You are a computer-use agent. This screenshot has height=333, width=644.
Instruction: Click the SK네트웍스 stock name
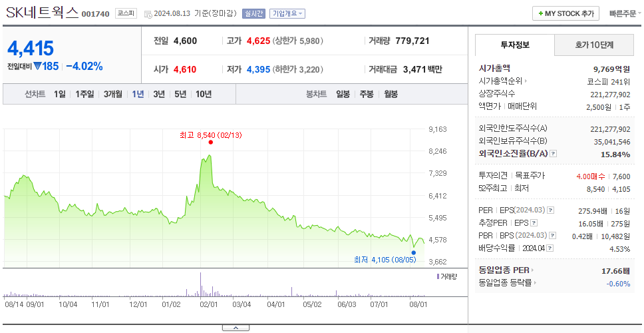coord(43,13)
